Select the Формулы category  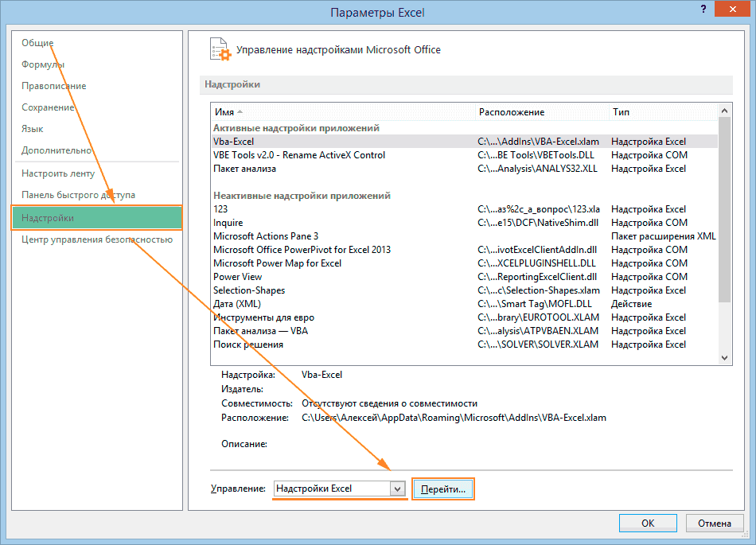43,64
